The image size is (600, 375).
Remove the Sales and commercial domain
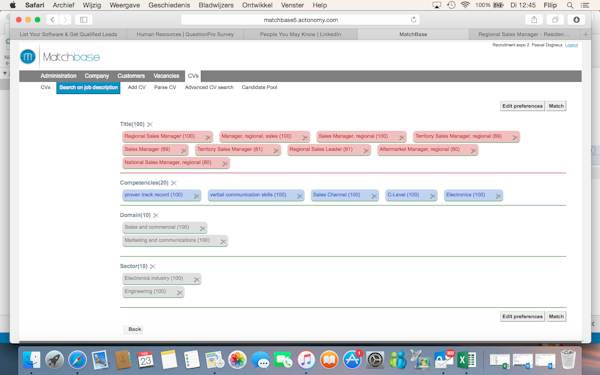[202, 228]
